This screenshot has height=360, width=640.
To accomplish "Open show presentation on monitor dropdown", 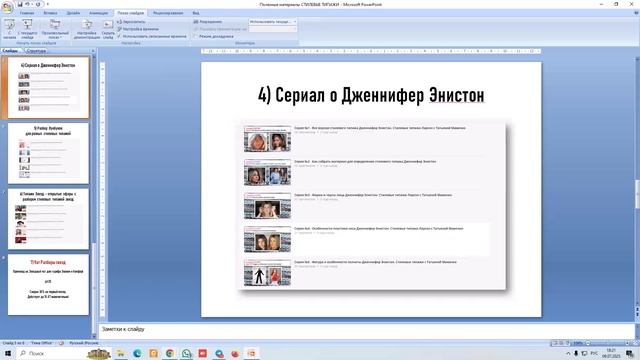I will (273, 29).
